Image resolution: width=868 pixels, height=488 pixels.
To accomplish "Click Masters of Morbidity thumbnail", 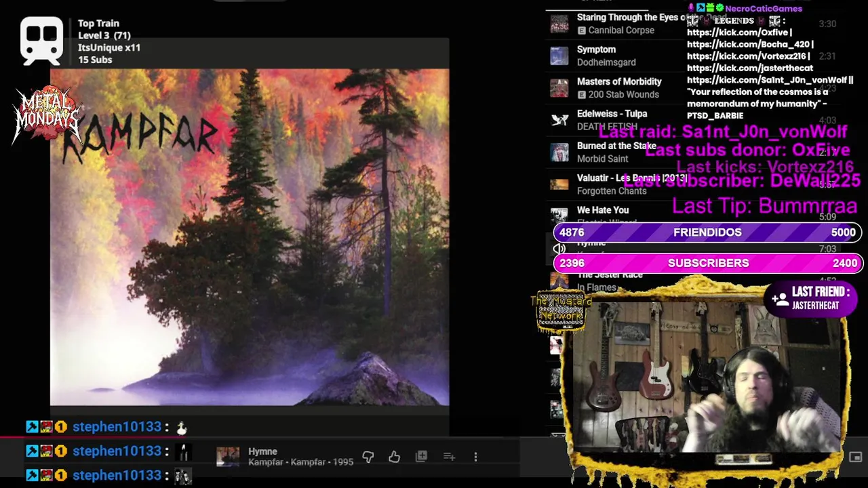I will (x=559, y=88).
